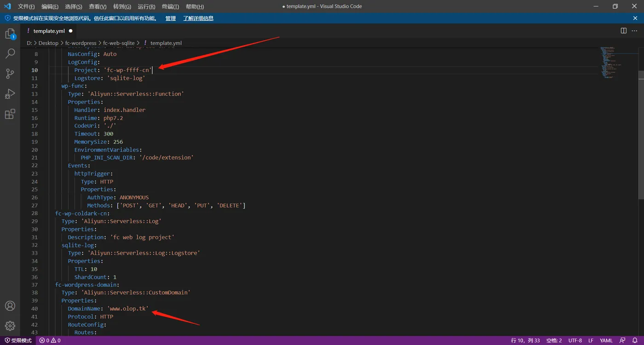The width and height of the screenshot is (644, 345).
Task: Click the fc-wordpress-domain key
Action: 87,285
